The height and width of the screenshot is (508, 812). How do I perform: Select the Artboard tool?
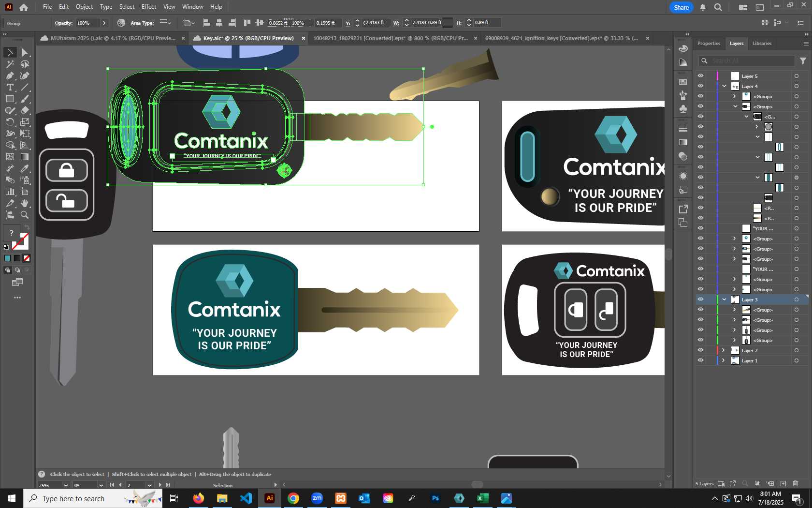(25, 192)
